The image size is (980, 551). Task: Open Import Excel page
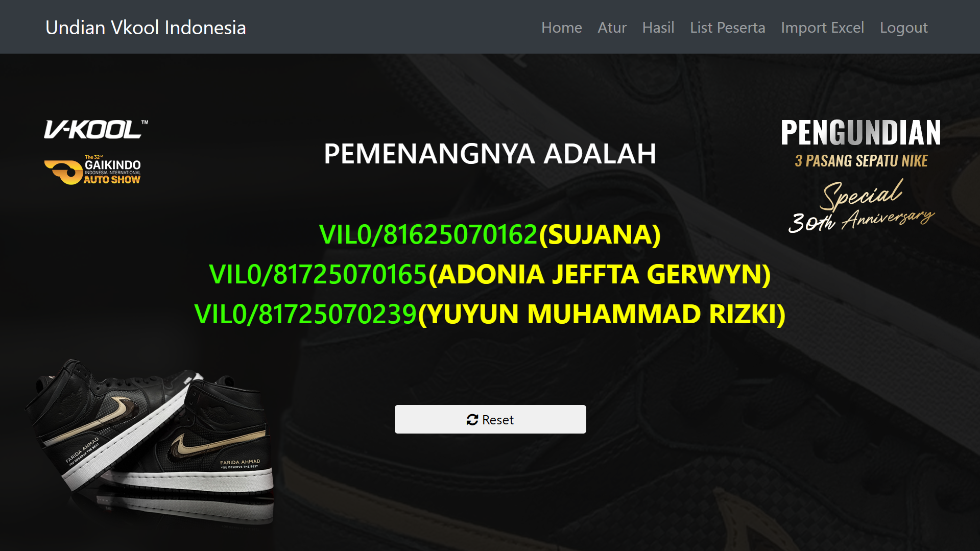[822, 28]
